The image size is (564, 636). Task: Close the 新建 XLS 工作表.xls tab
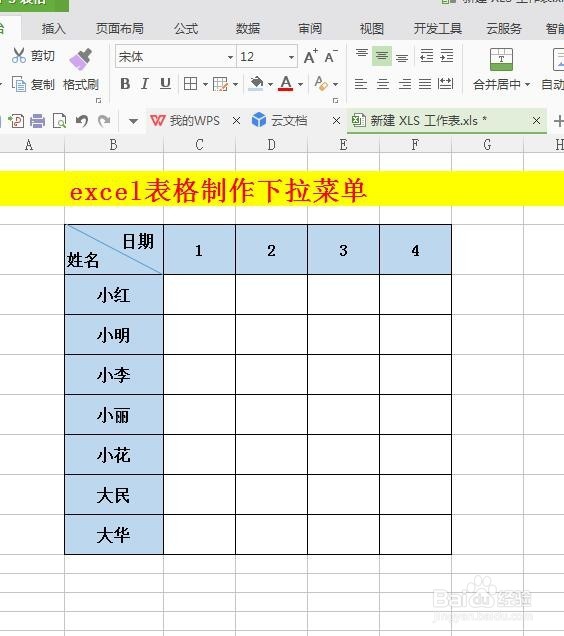click(x=536, y=120)
